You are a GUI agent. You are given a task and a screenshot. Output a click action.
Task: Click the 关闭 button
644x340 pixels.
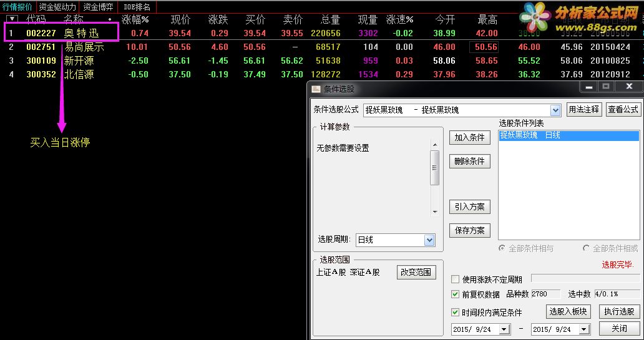pos(619,329)
